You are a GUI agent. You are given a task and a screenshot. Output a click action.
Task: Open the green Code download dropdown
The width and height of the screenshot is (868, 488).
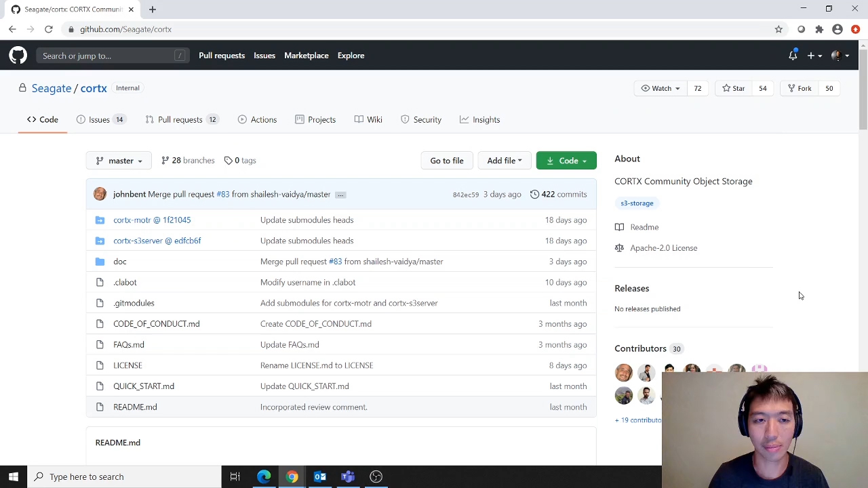click(566, 161)
